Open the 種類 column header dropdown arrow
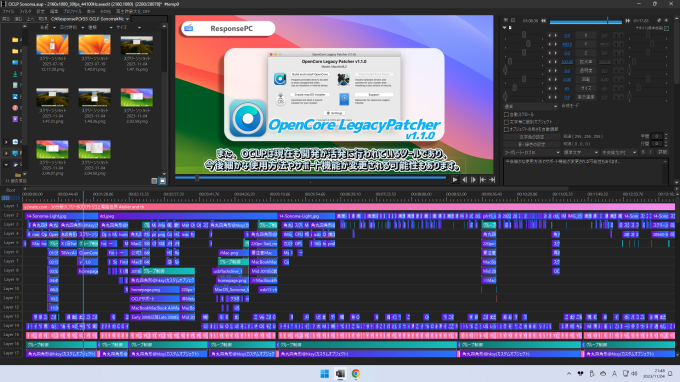Screen dimensions: 680x382 coord(111,27)
